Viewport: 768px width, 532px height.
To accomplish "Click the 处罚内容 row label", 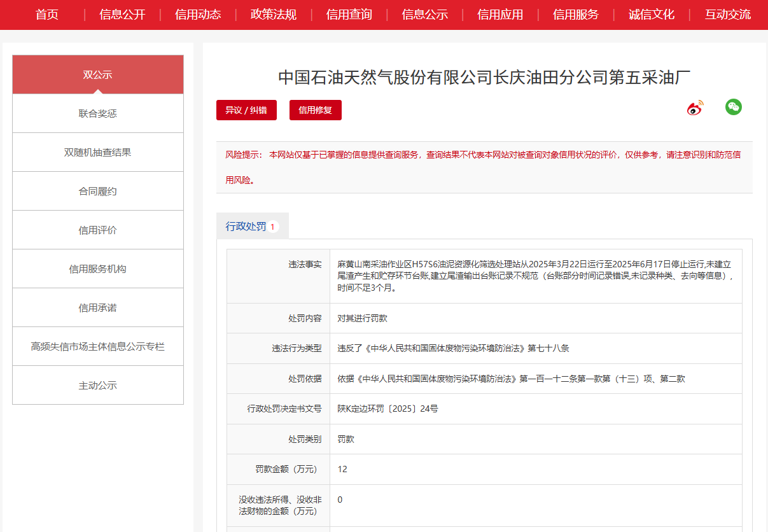I will click(305, 318).
